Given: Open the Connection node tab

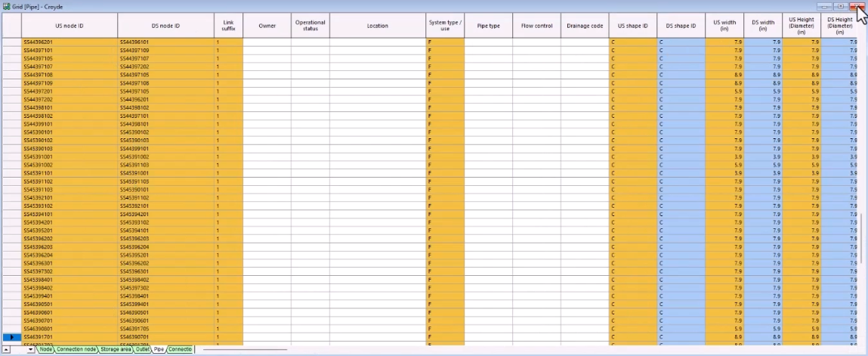Looking at the screenshot, I should 76,349.
